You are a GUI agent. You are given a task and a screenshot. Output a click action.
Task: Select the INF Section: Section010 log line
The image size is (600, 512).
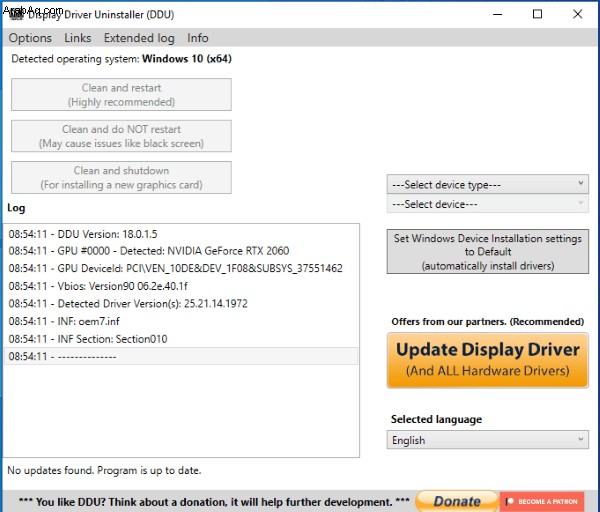pyautogui.click(x=181, y=339)
